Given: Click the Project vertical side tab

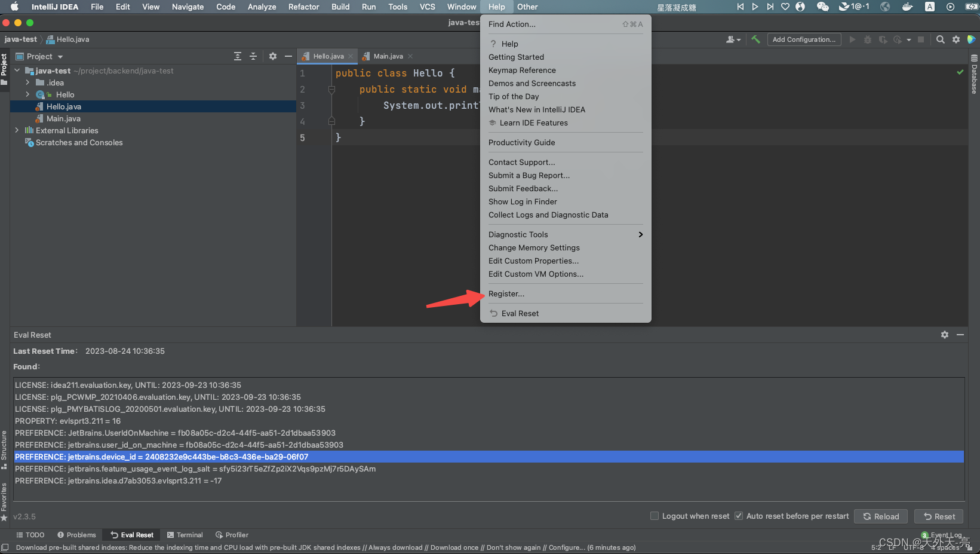Looking at the screenshot, I should click(4, 69).
